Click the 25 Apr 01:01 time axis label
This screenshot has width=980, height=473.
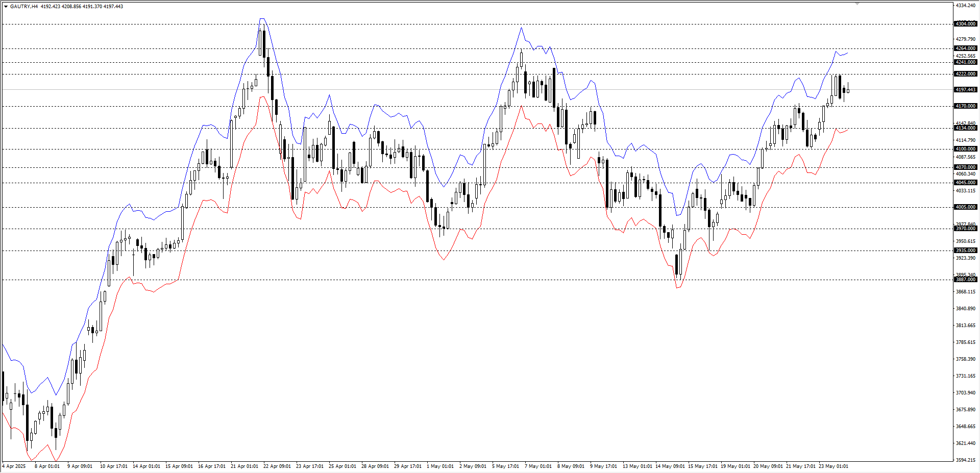pyautogui.click(x=342, y=466)
